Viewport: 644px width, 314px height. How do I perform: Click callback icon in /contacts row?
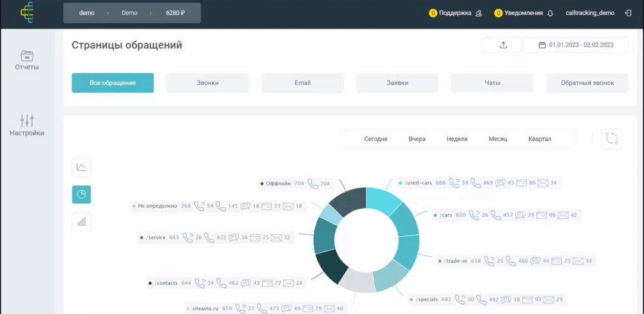pyautogui.click(x=200, y=283)
